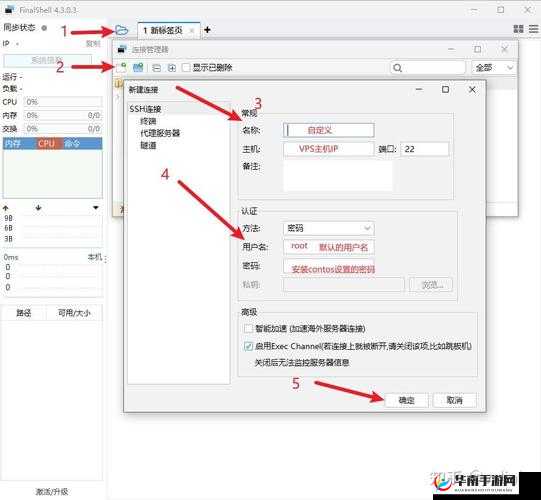The height and width of the screenshot is (500, 541).
Task: Click the 密码 password field
Action: pos(328,267)
